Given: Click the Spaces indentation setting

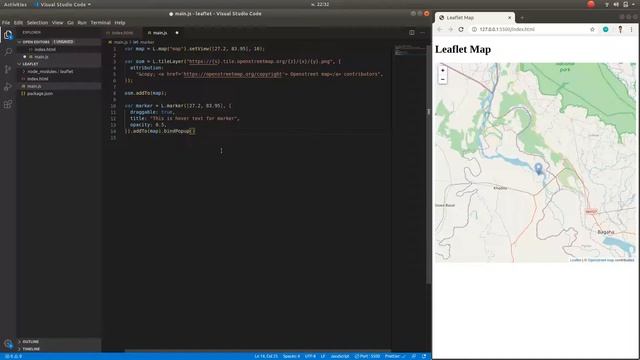Looking at the screenshot, I should click(x=291, y=356).
